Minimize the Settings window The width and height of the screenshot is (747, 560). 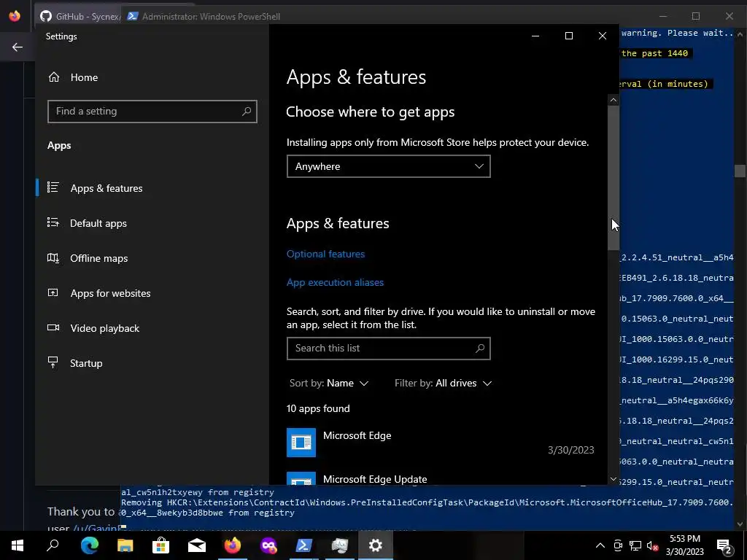click(535, 36)
